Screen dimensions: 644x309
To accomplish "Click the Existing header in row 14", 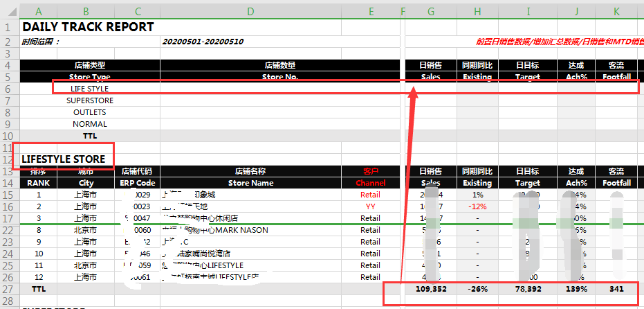I will click(x=477, y=183).
